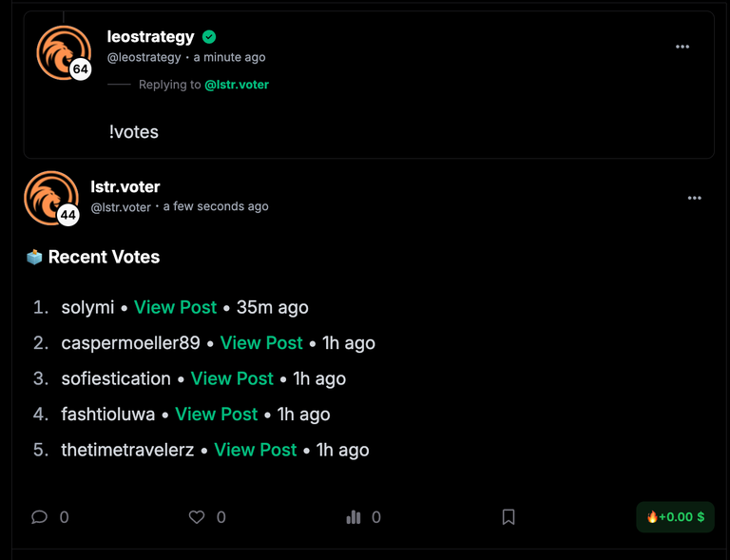Click lstr.voter's lion avatar
The width and height of the screenshot is (730, 560).
point(51,199)
